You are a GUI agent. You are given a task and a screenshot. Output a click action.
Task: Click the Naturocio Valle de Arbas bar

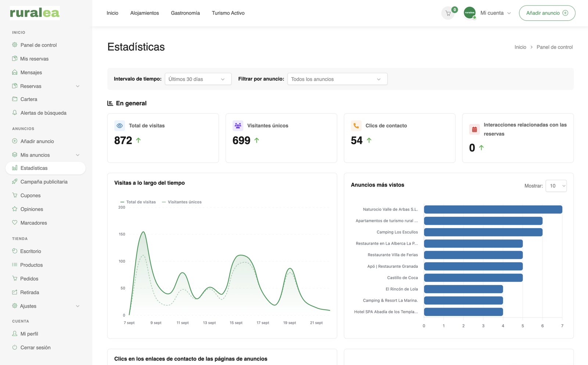[x=493, y=209]
